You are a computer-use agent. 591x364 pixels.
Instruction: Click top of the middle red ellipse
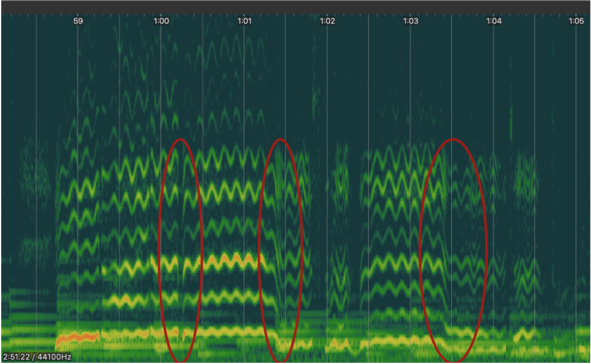pos(281,140)
